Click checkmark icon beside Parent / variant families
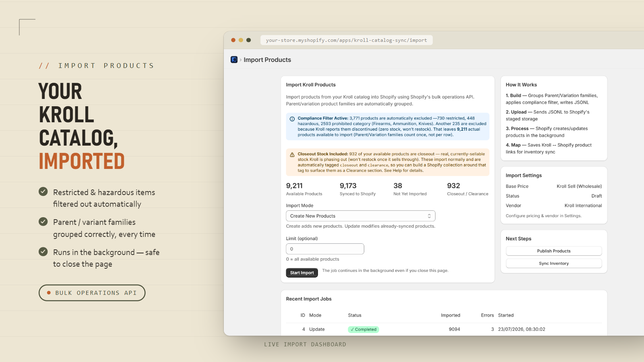 (x=43, y=221)
